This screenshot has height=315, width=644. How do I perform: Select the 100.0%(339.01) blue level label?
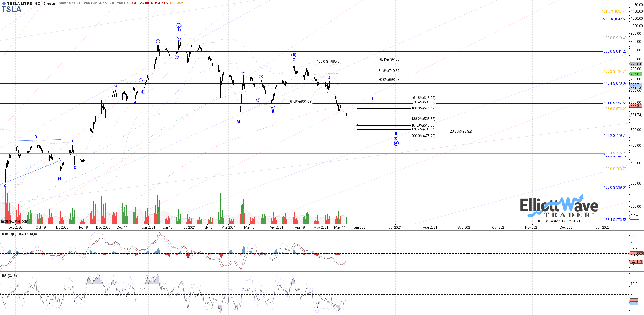616,188
